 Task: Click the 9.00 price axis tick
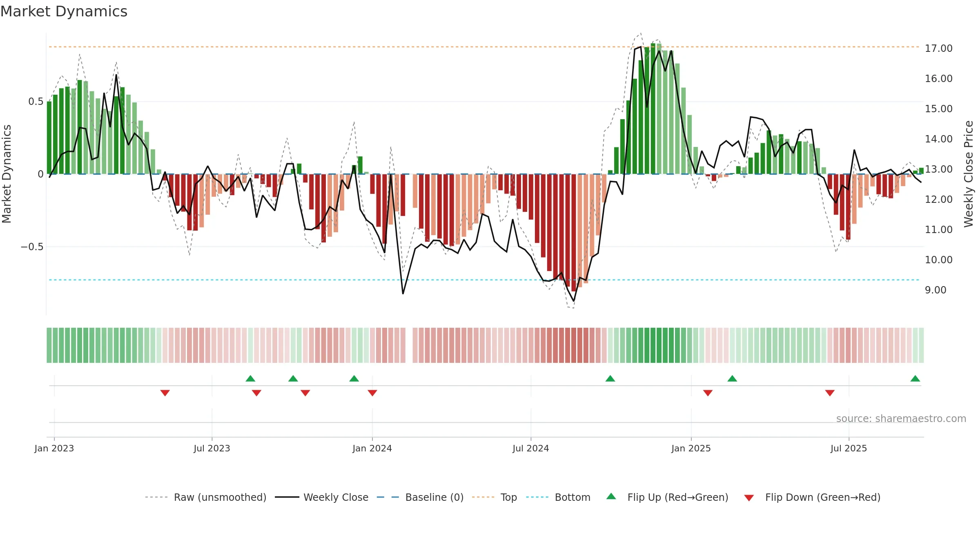(x=935, y=290)
